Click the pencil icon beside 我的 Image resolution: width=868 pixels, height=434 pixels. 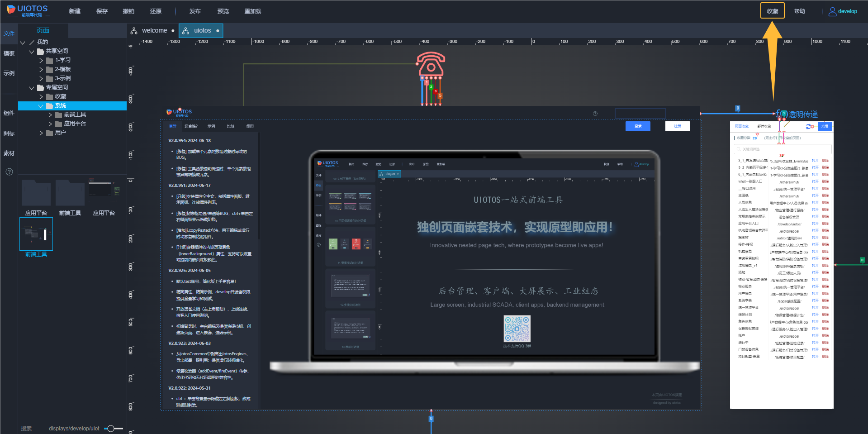pyautogui.click(x=32, y=42)
